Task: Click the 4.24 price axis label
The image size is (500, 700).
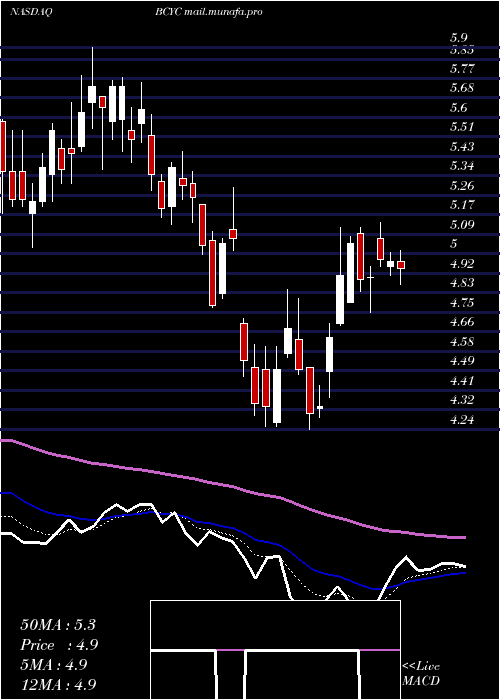Action: pyautogui.click(x=462, y=419)
